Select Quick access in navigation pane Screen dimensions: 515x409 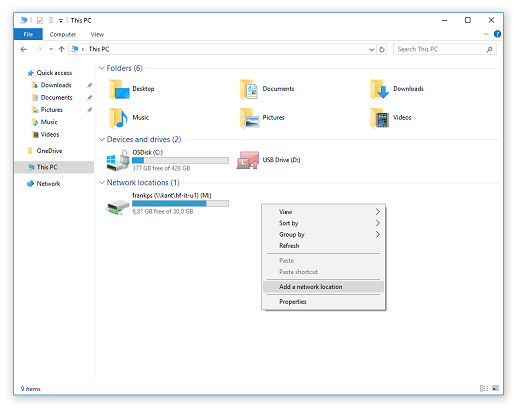50,73
